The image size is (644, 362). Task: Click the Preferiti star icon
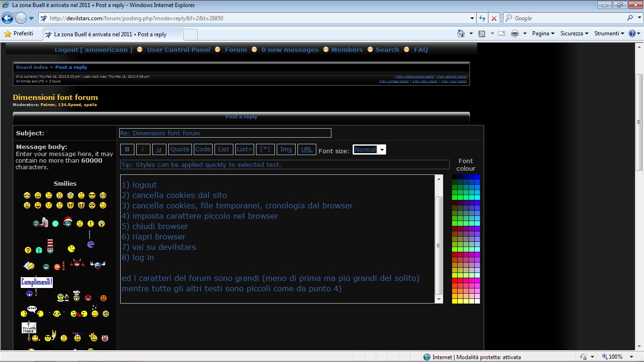pos(8,34)
